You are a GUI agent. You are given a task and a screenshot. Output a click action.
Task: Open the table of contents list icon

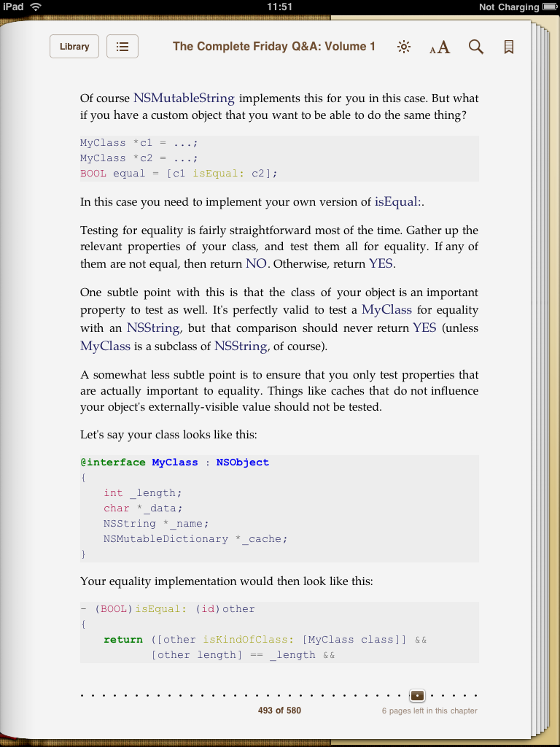122,47
